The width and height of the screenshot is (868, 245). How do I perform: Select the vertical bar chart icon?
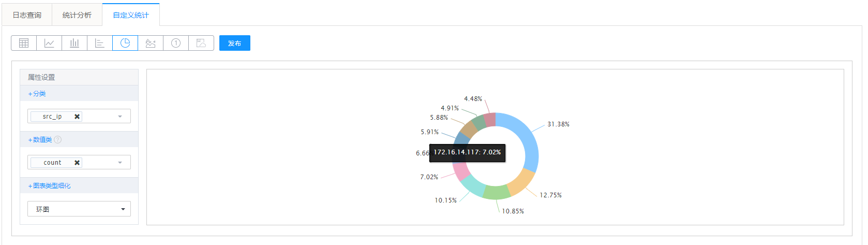pos(74,43)
